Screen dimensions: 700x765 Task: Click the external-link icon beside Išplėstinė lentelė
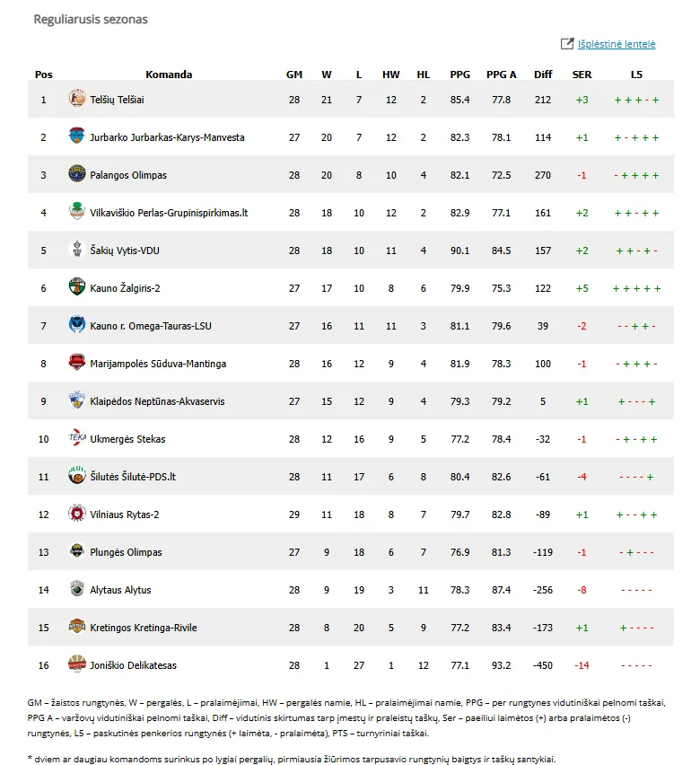[x=567, y=44]
